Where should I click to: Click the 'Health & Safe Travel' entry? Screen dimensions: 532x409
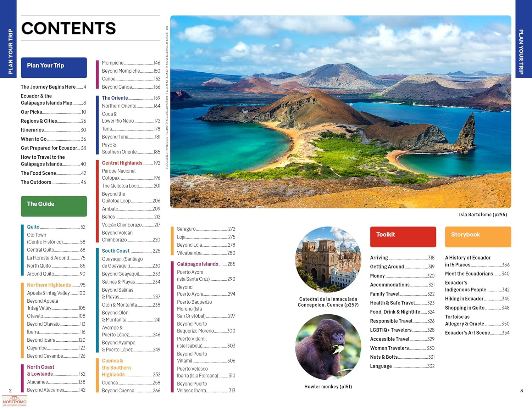point(402,303)
